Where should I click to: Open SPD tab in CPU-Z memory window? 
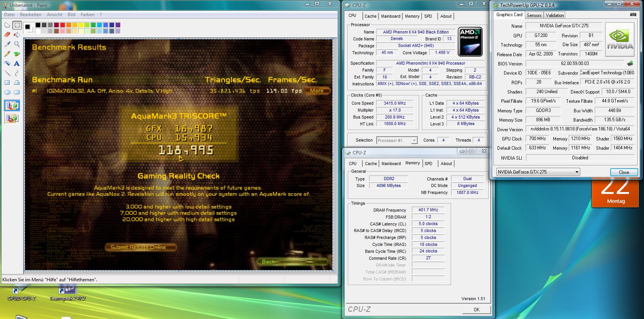point(428,164)
